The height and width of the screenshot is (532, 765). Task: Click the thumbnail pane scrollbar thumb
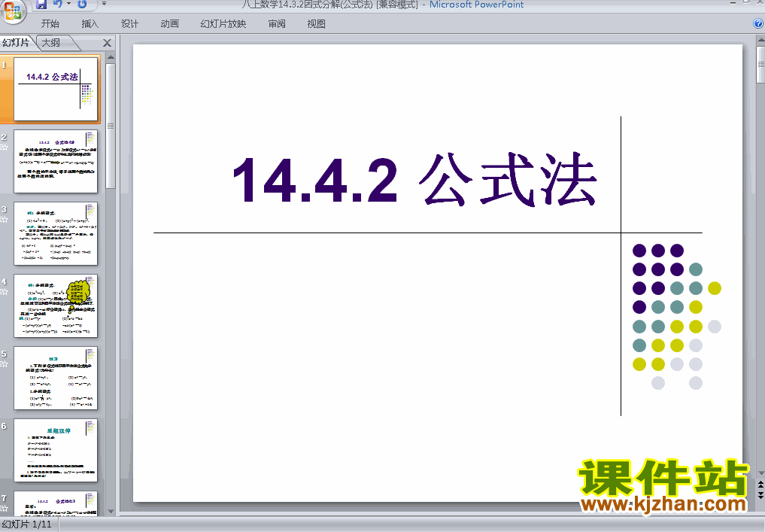click(x=111, y=126)
